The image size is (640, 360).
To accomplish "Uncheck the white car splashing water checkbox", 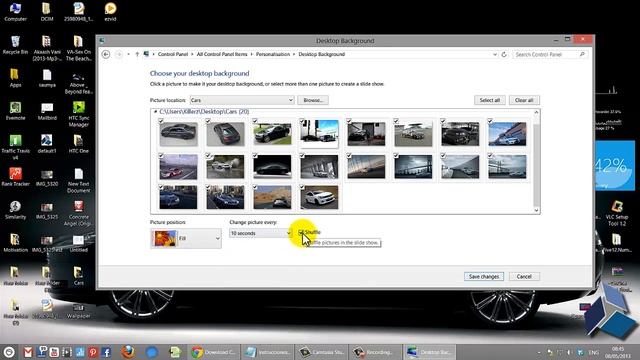I will point(208,156).
